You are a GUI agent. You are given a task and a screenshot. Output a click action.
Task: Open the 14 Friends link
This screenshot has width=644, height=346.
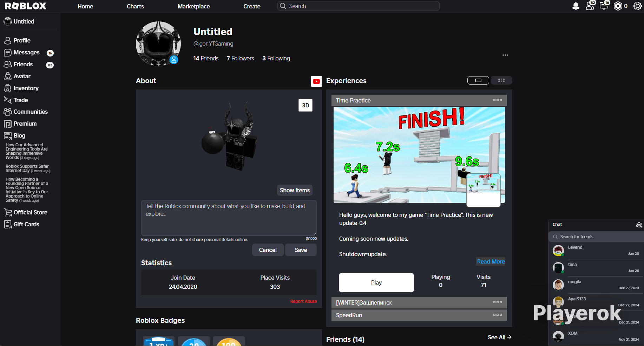click(x=206, y=58)
